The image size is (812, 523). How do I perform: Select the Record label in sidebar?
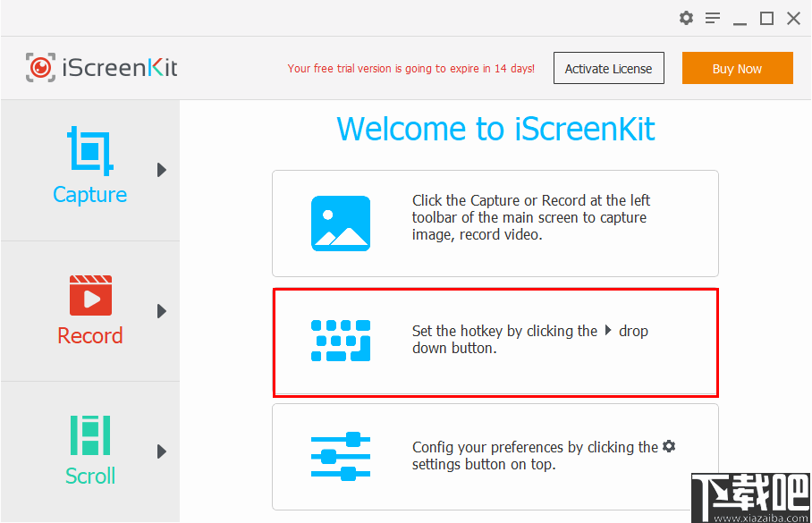pyautogui.click(x=90, y=336)
